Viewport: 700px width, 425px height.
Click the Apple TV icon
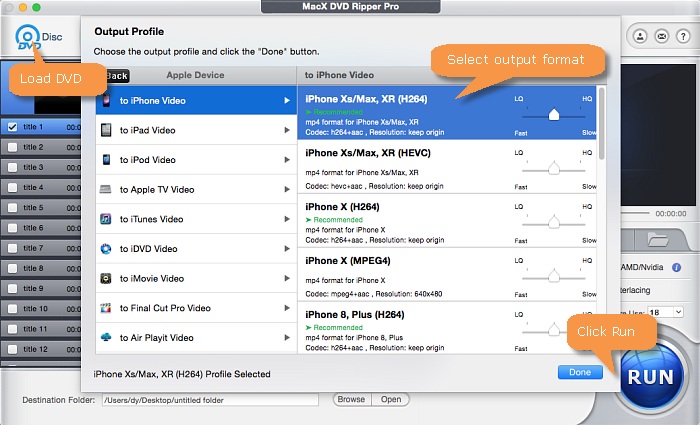(x=106, y=189)
